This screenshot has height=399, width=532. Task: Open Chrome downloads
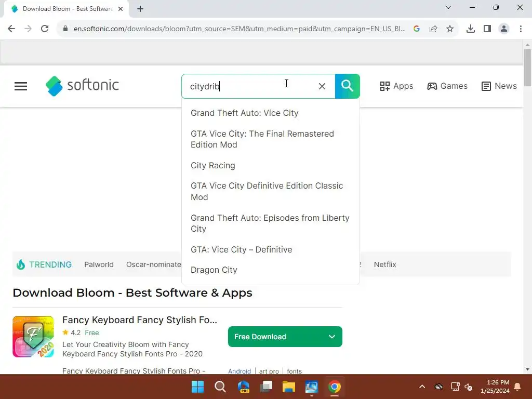click(471, 29)
